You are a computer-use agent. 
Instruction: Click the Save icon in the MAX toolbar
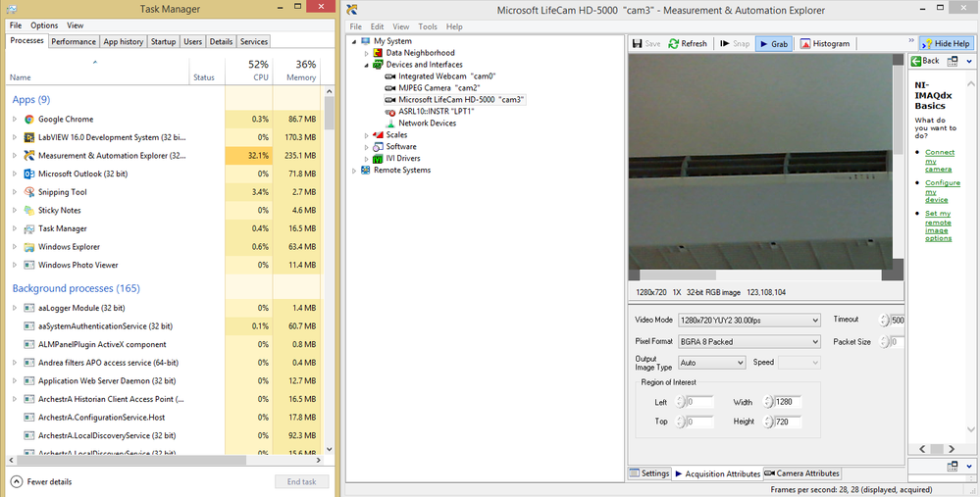tap(637, 44)
